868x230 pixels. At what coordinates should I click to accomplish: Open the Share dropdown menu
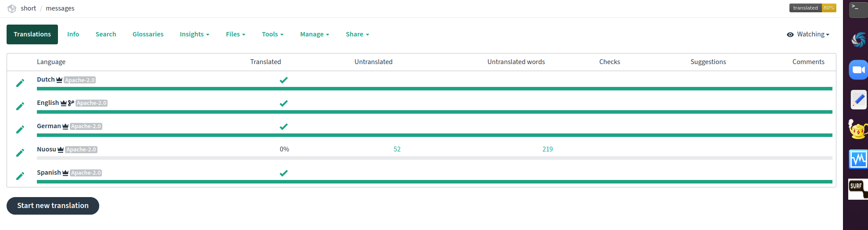(357, 34)
